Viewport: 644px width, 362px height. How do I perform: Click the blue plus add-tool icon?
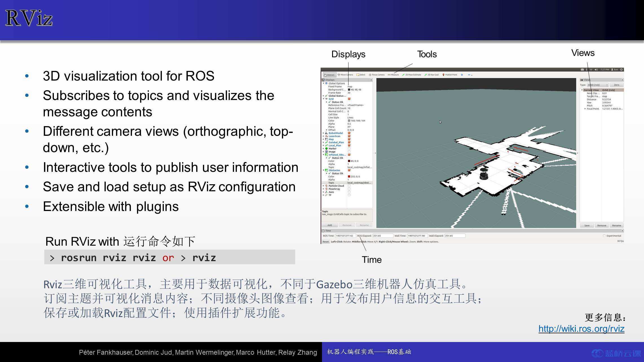click(x=462, y=75)
